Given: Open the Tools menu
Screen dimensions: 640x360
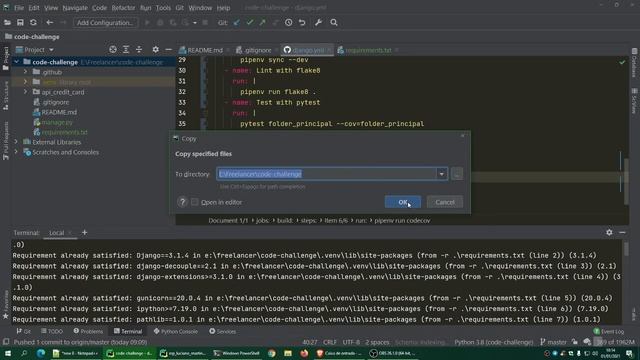Looking at the screenshot, I should pyautogui.click(x=163, y=8).
